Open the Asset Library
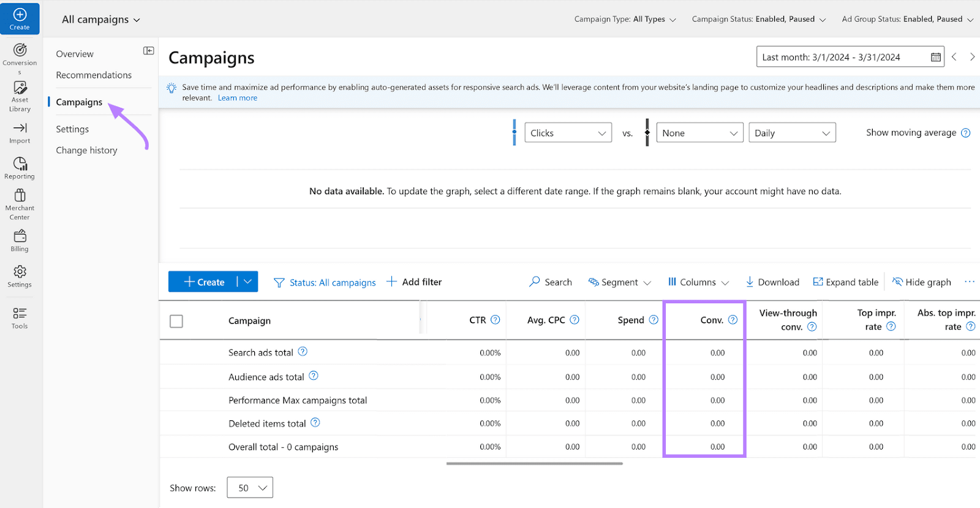This screenshot has height=508, width=980. [20, 88]
